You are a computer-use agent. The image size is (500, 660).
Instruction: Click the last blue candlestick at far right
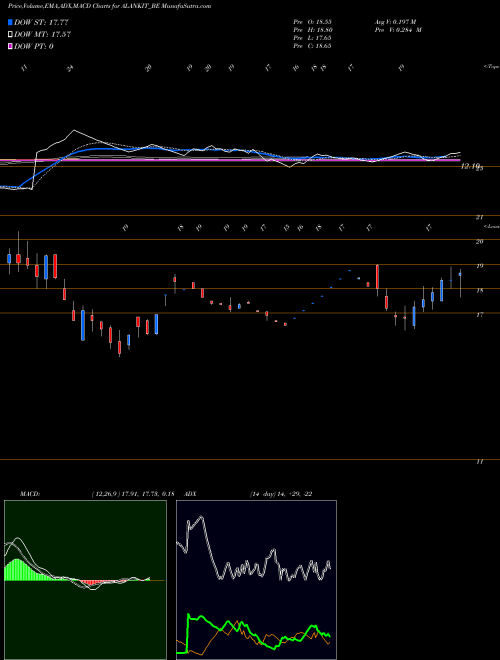click(460, 274)
